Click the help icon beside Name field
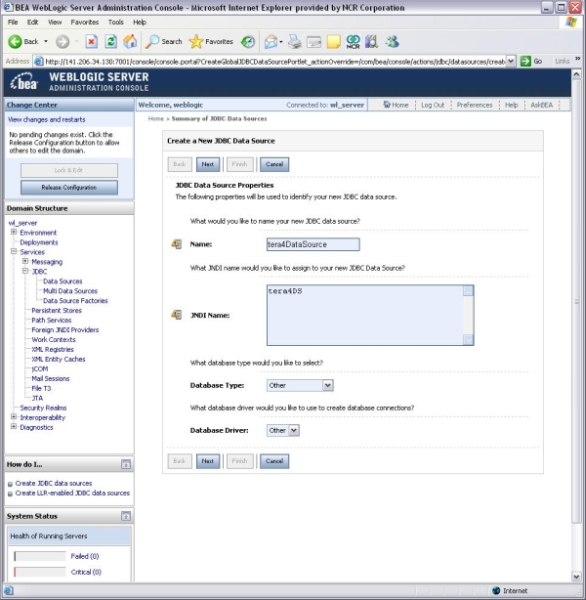Viewport: 586px width, 600px height. pyautogui.click(x=176, y=244)
